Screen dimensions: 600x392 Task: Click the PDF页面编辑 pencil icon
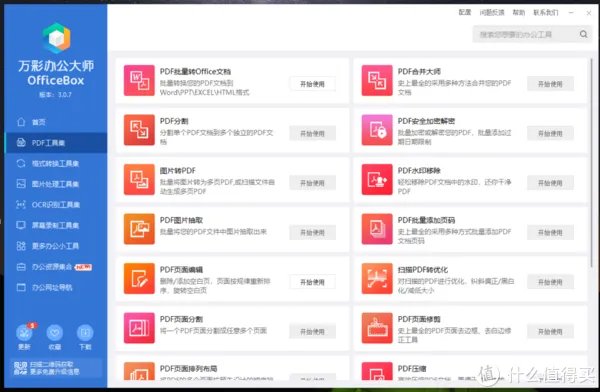139,278
